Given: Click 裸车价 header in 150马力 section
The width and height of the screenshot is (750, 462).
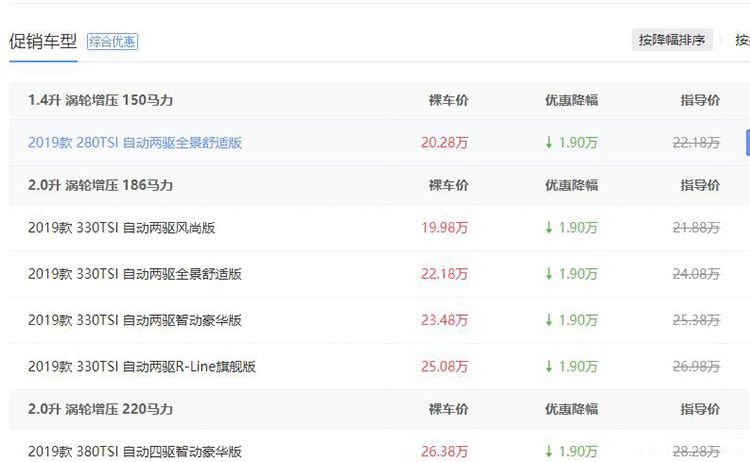Looking at the screenshot, I should (x=449, y=100).
